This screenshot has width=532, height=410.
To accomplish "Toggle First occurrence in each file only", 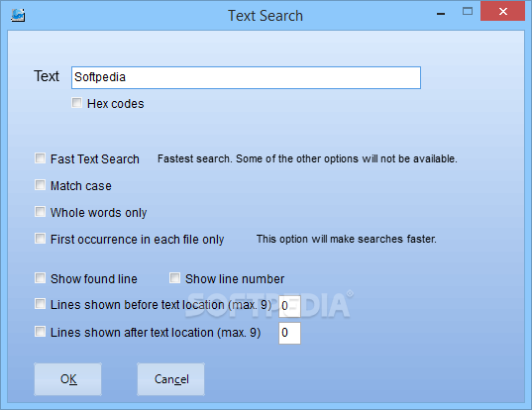I will click(x=40, y=239).
